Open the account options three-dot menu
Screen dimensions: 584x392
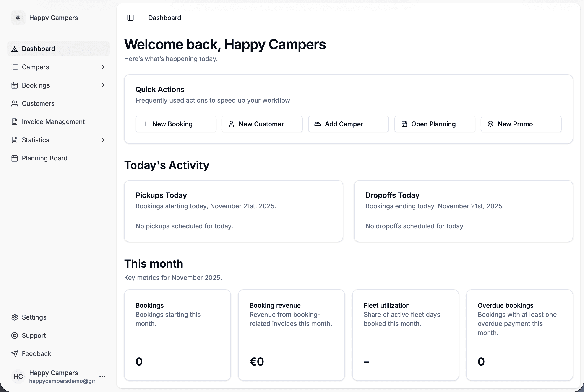102,377
